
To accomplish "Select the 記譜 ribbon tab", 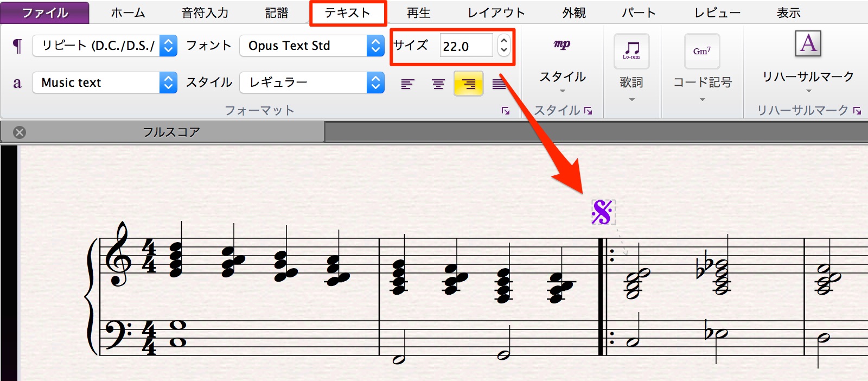I will click(x=277, y=12).
